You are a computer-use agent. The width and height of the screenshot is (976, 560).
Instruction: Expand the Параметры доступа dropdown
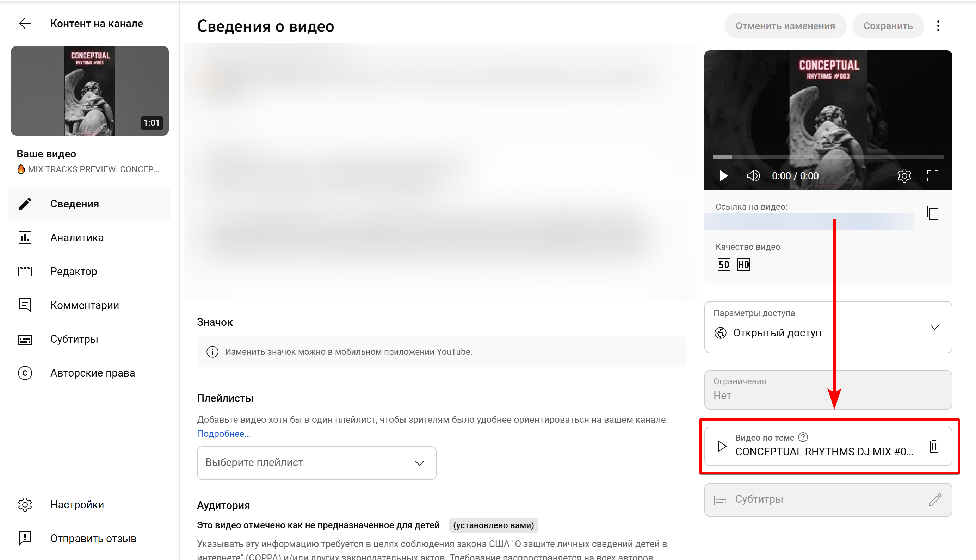pos(934,327)
